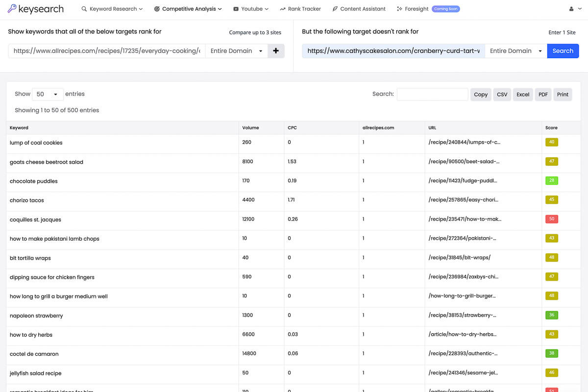The image size is (588, 392).
Task: Click the table Search filter box
Action: point(432,94)
